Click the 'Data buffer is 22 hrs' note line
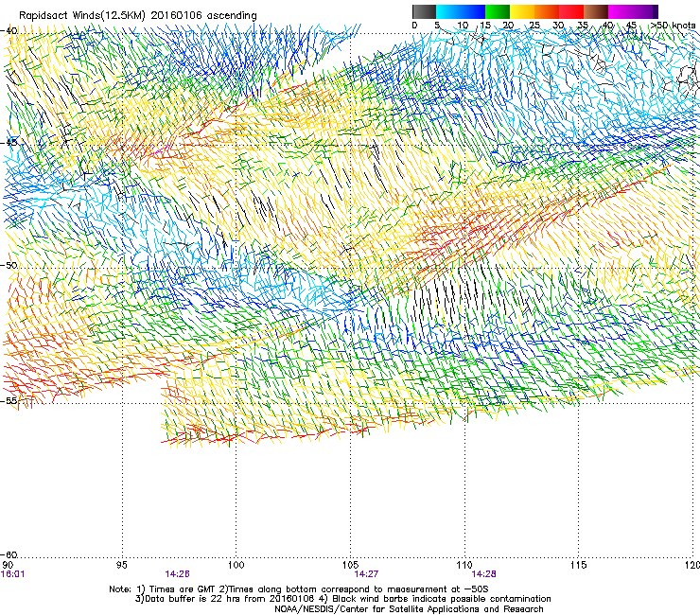700x615 pixels. point(342,599)
